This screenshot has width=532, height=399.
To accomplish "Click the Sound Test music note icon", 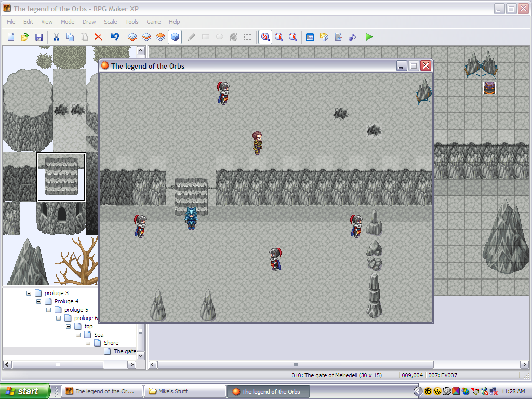I will point(352,37).
